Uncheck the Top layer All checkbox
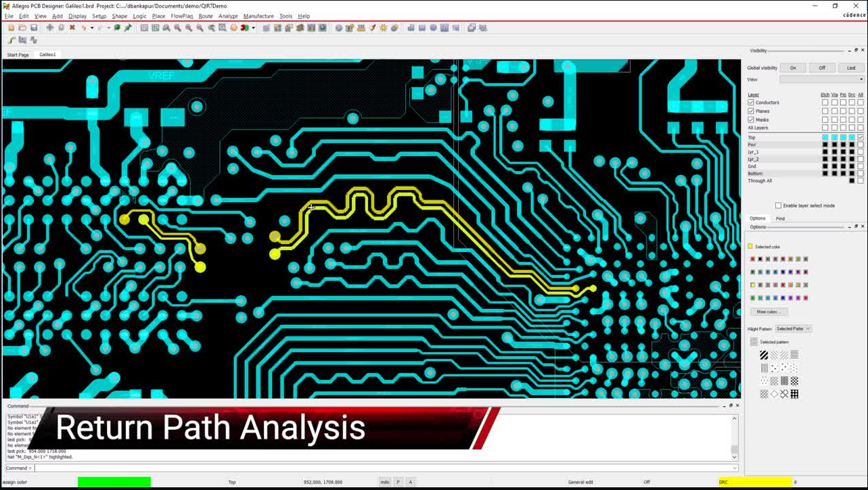This screenshot has width=868, height=490. coord(861,137)
